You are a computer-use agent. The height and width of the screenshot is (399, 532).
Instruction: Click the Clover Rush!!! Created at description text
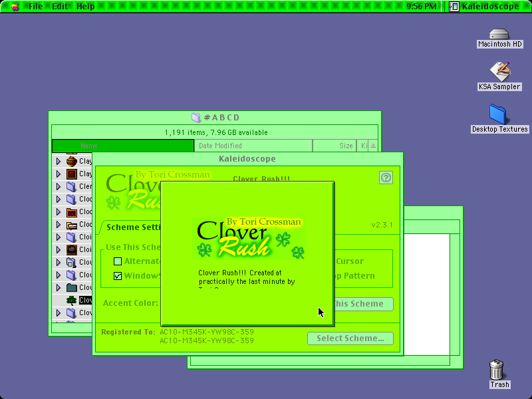pos(247,277)
